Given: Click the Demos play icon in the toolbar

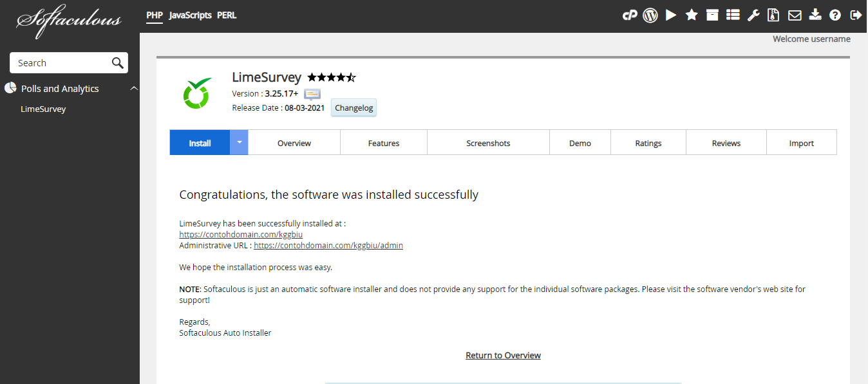Looking at the screenshot, I should click(670, 15).
